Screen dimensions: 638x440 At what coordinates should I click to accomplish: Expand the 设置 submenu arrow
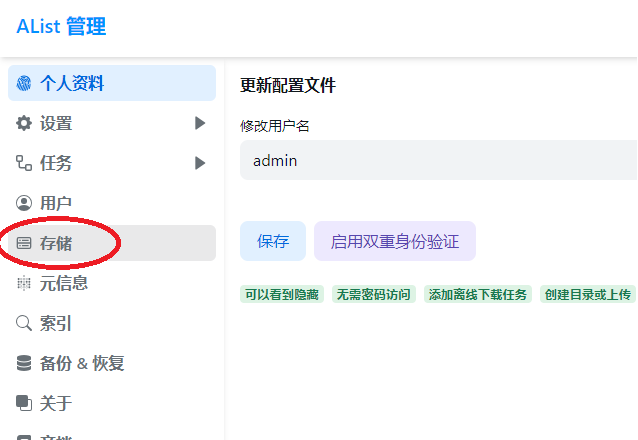[x=200, y=123]
